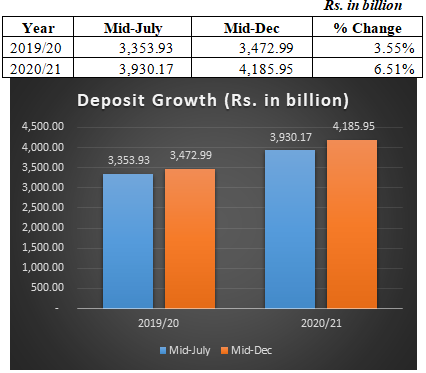Click the Mid-Dec column header cell

(x=252, y=27)
